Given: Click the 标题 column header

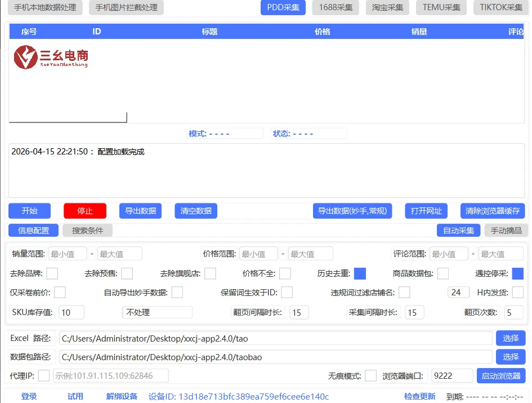Looking at the screenshot, I should click(209, 32).
